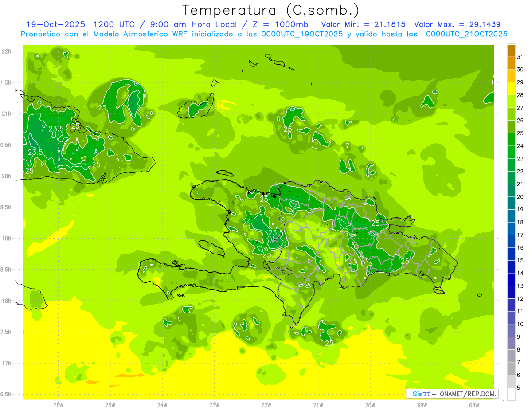The image size is (532, 411).
Task: Click the 76W longitude axis label
Action: [58, 405]
